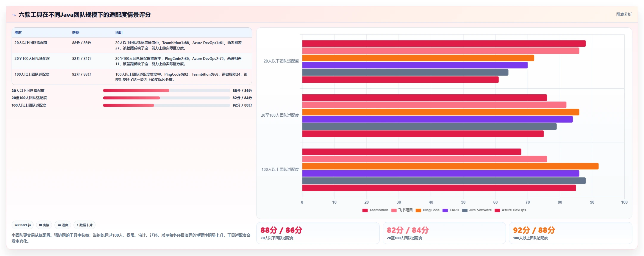Click the 20人以下团队适配度 chart axis label

click(281, 61)
